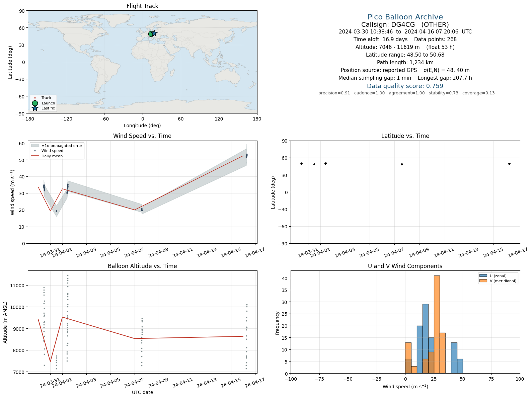Click the U (zonal) blue legend swatch
The height and width of the screenshot is (398, 532).
click(483, 276)
